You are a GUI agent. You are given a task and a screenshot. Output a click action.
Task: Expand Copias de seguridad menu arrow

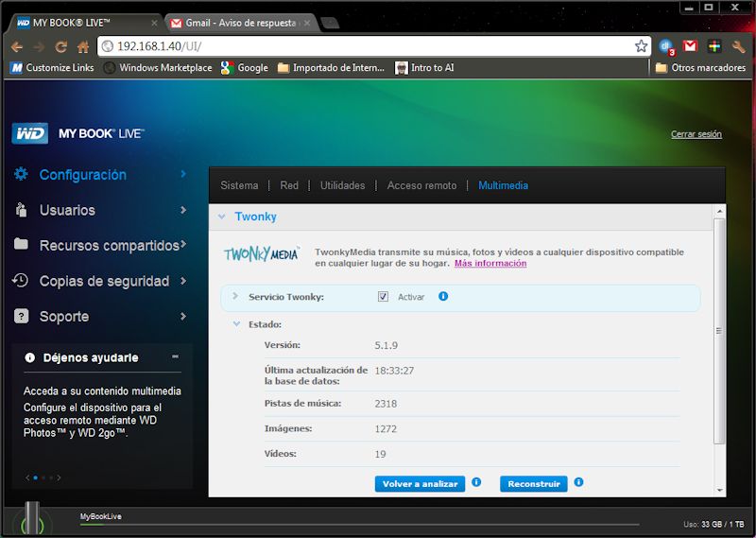[x=183, y=280]
